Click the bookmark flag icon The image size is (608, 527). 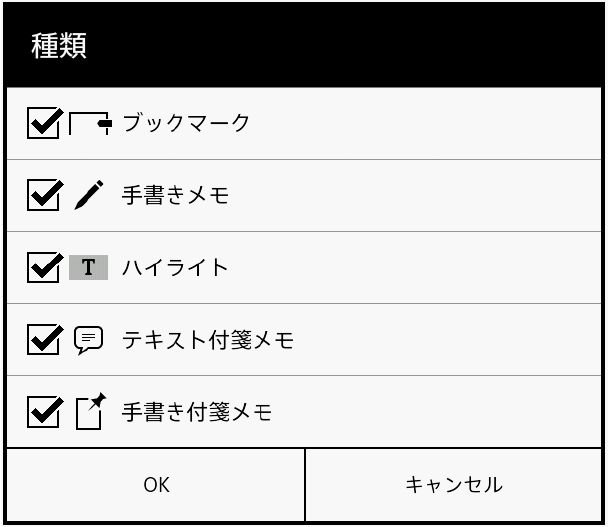(90, 124)
